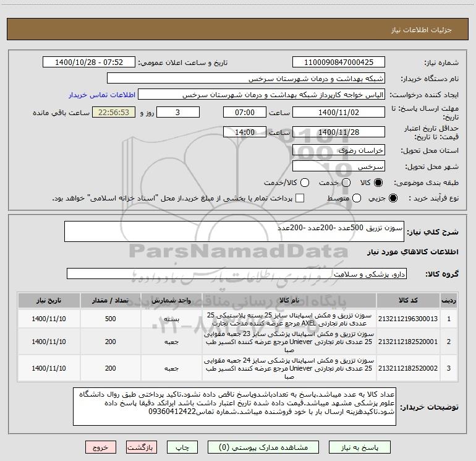Image resolution: width=476 pixels, height=461 pixels.
Task: Select the جزیی purchase type radio
Action: pos(393,198)
